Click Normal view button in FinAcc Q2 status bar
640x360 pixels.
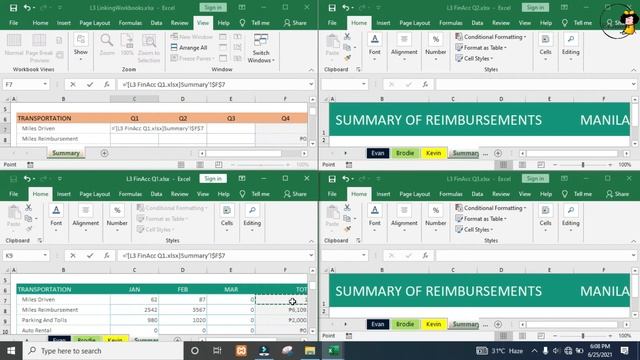pos(503,164)
